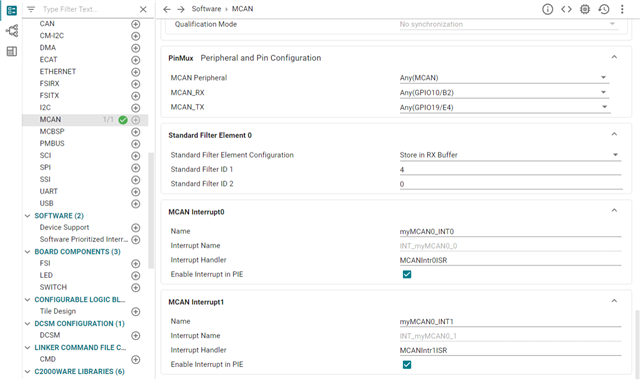Show the module info icon
Screen dimensions: 640x380
pyautogui.click(x=547, y=9)
